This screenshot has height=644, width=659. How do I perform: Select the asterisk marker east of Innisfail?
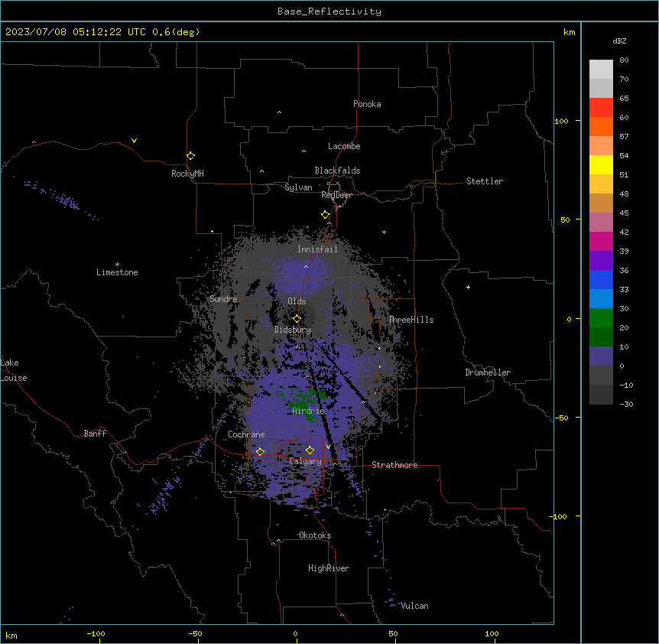(384, 232)
